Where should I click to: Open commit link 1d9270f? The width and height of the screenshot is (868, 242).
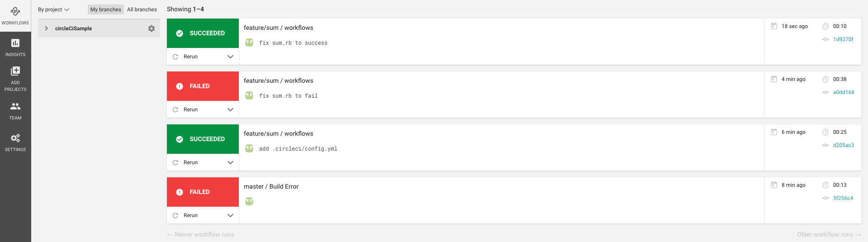pos(843,39)
